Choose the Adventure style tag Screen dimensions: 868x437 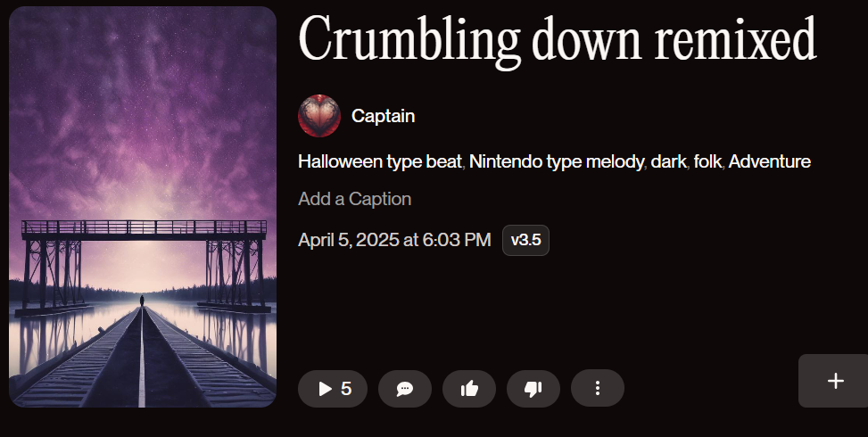tap(770, 162)
